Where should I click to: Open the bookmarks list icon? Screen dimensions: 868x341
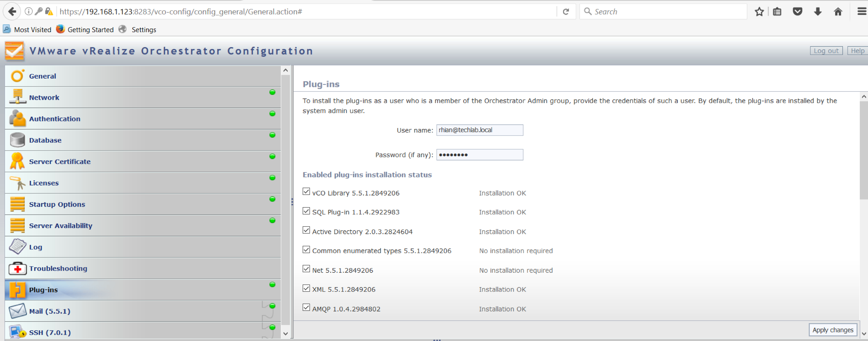777,12
